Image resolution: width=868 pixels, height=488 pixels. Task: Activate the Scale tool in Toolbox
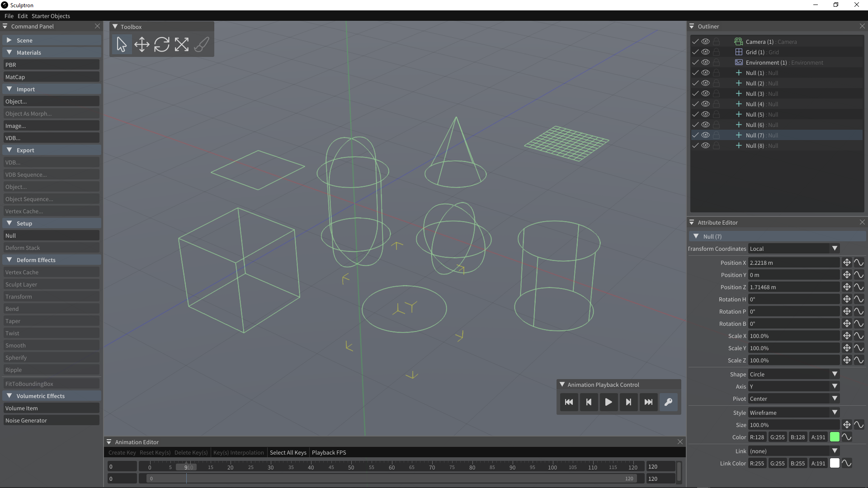182,44
